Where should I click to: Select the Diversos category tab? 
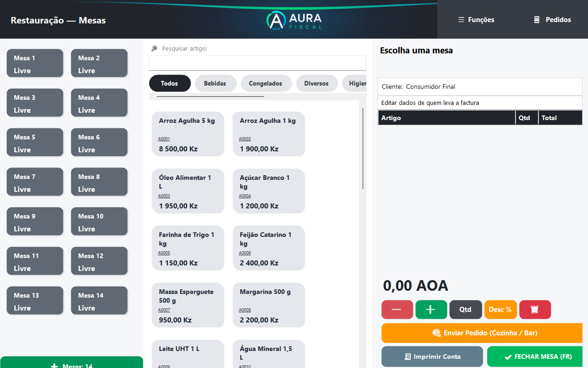317,83
